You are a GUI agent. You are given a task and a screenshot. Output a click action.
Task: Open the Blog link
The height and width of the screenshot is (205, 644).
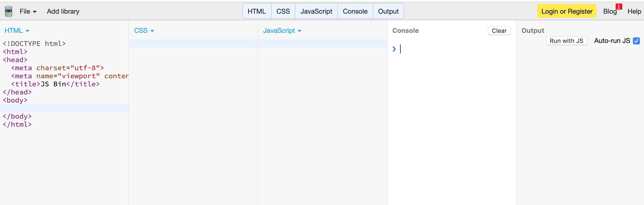coord(610,11)
